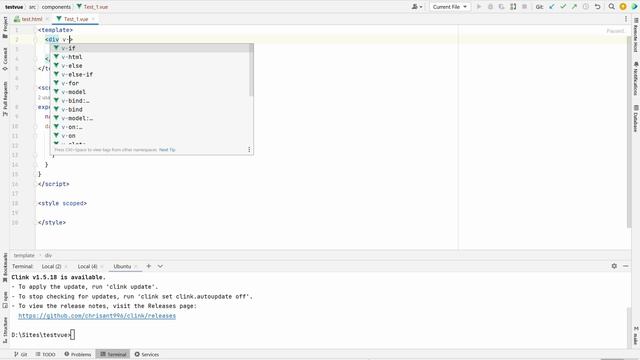
Task: Open the Services tool window tab
Action: coord(147,354)
